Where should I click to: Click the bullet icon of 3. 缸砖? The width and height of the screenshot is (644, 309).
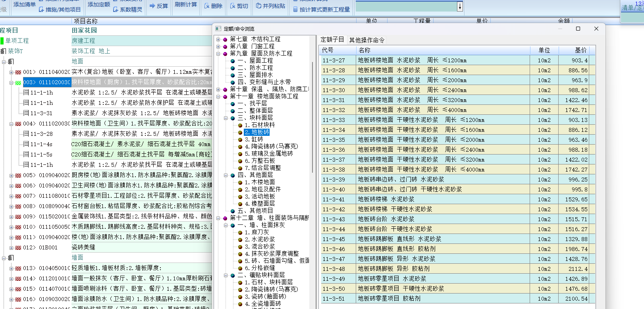(240, 139)
